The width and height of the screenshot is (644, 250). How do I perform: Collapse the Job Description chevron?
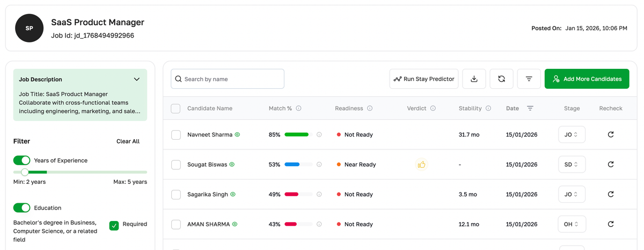pos(136,79)
